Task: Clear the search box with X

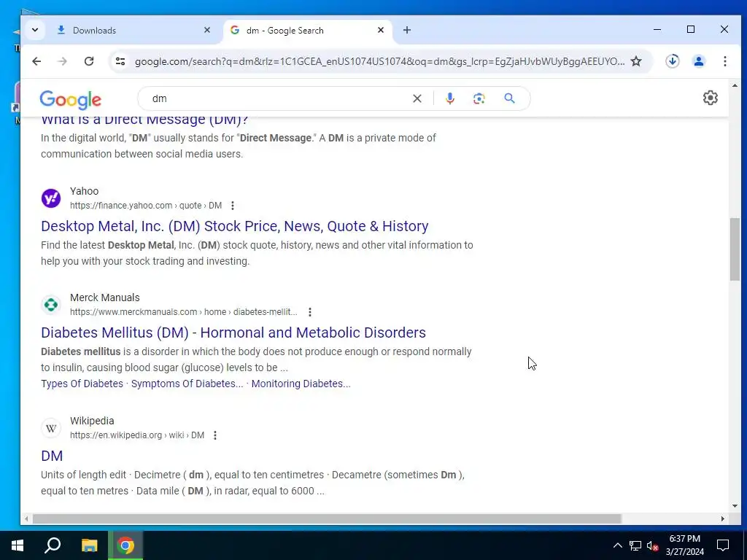Action: [x=417, y=98]
